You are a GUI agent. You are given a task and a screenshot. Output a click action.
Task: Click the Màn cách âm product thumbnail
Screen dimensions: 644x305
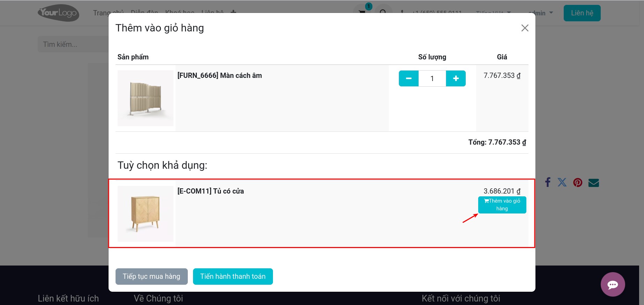point(146,98)
